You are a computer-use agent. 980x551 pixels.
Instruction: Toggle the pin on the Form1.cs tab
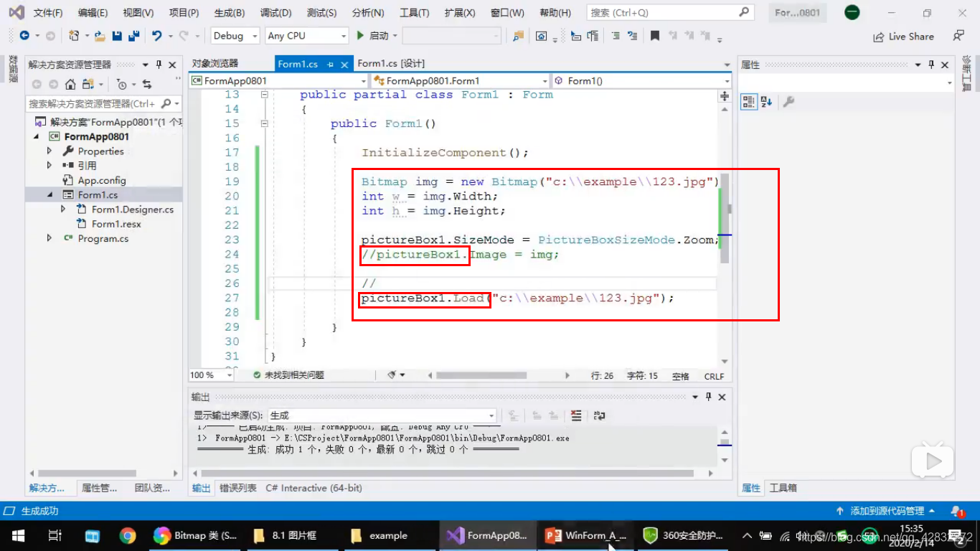coord(331,65)
